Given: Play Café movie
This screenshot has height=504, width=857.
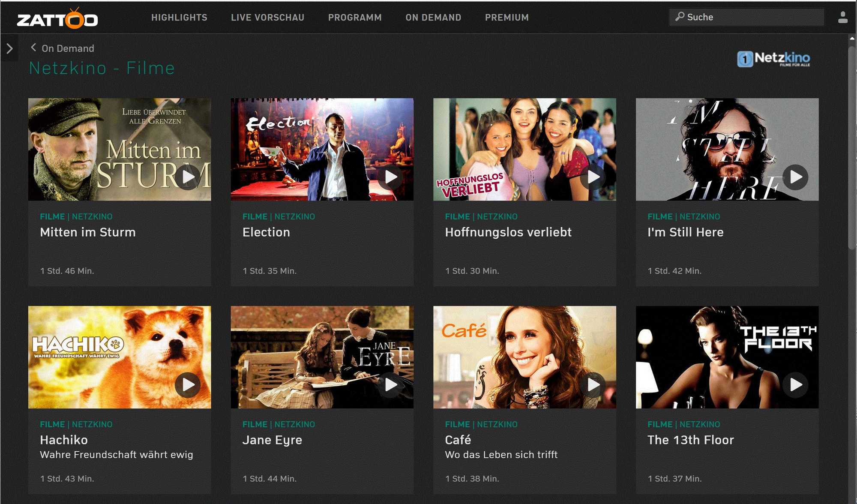Looking at the screenshot, I should (x=593, y=385).
